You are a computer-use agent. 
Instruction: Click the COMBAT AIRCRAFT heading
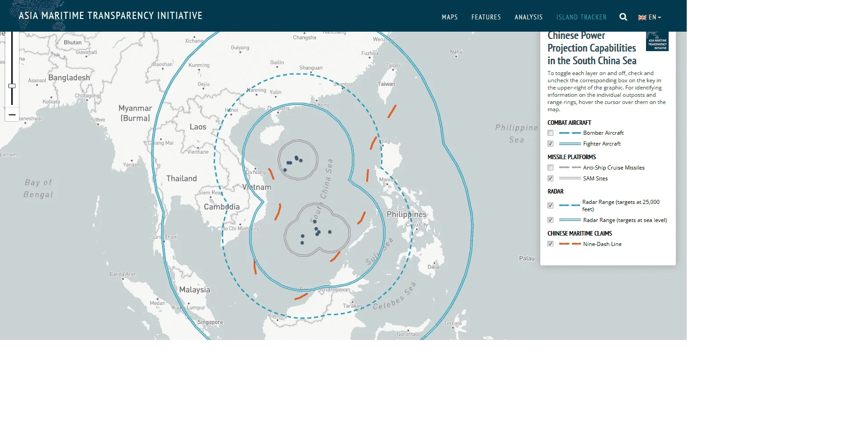(569, 123)
